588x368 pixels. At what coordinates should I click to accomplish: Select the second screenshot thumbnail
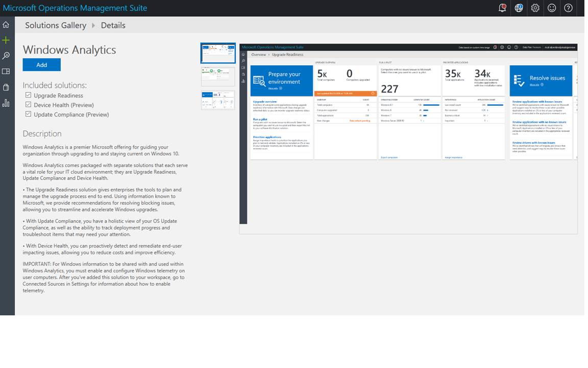point(218,77)
